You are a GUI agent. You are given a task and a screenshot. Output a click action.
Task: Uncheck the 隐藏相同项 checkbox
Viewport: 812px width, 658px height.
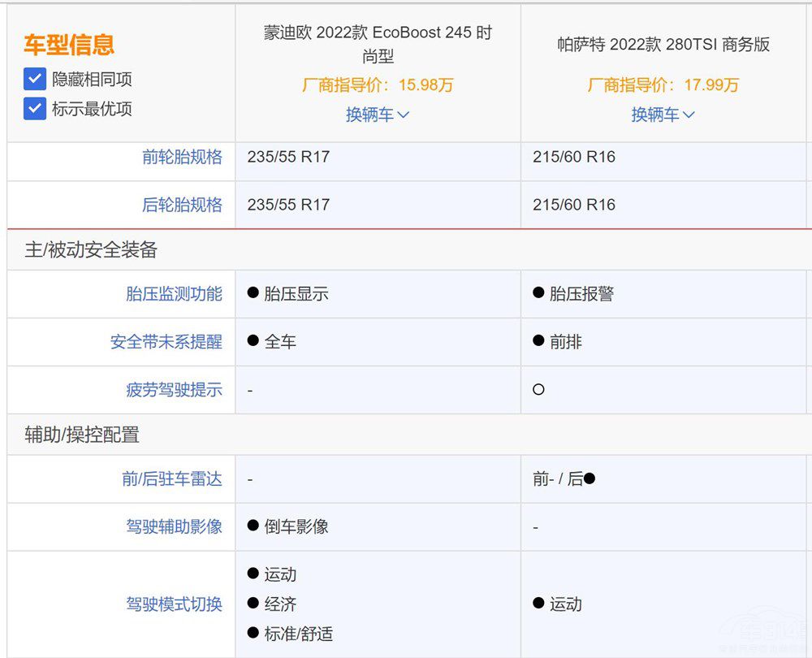click(x=34, y=80)
